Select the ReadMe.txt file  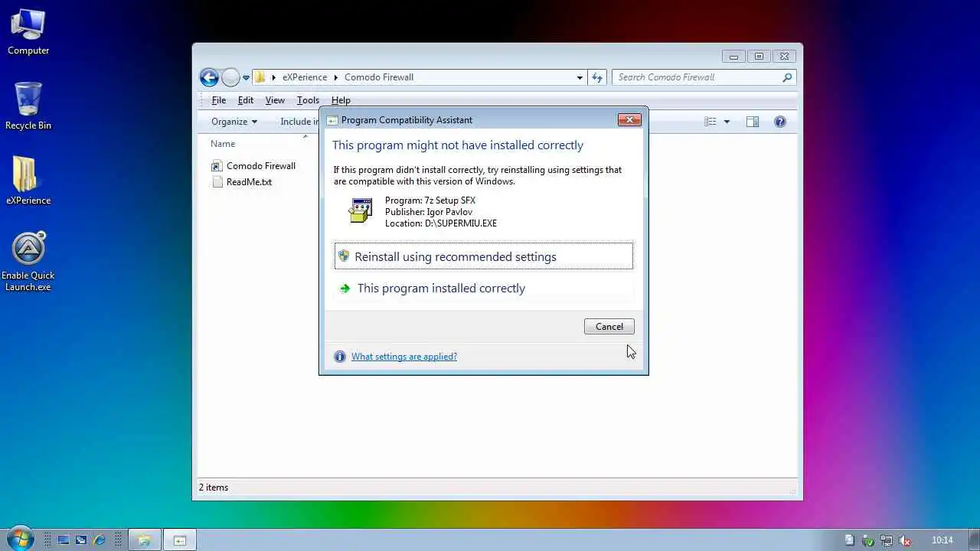(242, 182)
